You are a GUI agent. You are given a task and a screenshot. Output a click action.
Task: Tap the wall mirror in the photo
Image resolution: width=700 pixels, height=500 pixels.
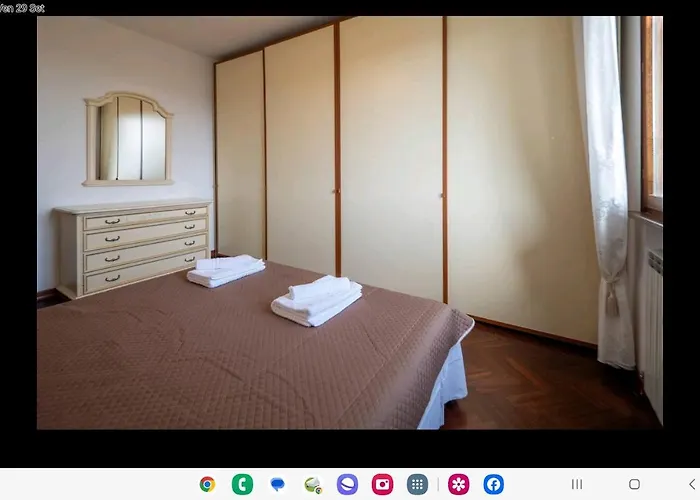pos(127,139)
